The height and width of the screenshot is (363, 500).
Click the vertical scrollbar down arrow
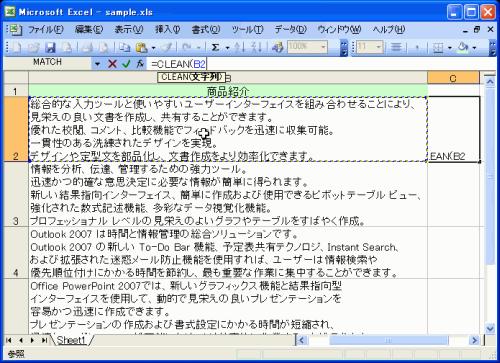(490, 328)
